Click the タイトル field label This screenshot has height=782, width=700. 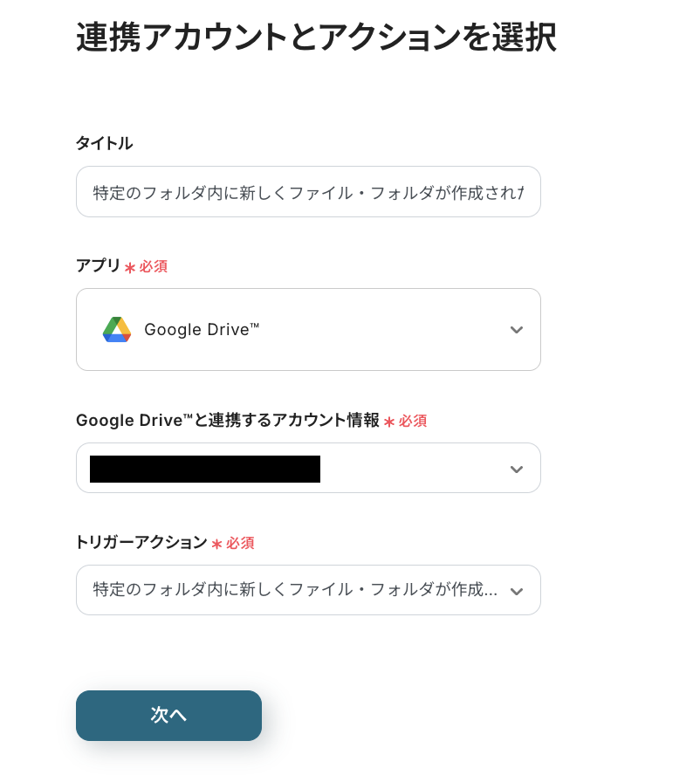104,143
